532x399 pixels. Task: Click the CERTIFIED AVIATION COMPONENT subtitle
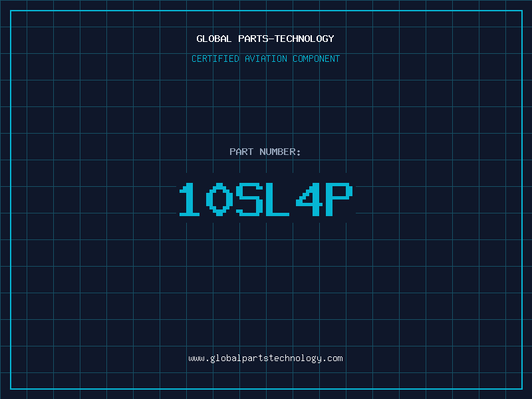265,59
